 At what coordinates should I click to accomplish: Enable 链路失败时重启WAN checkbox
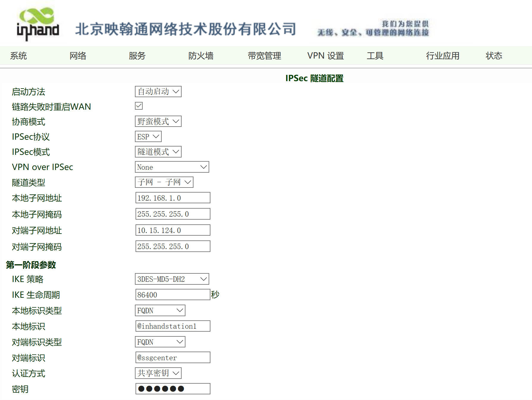[138, 106]
